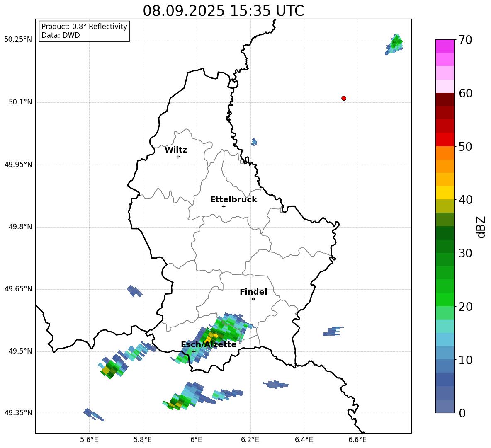Click the 6.4°E longitude label
The height and width of the screenshot is (448, 491).
click(304, 440)
